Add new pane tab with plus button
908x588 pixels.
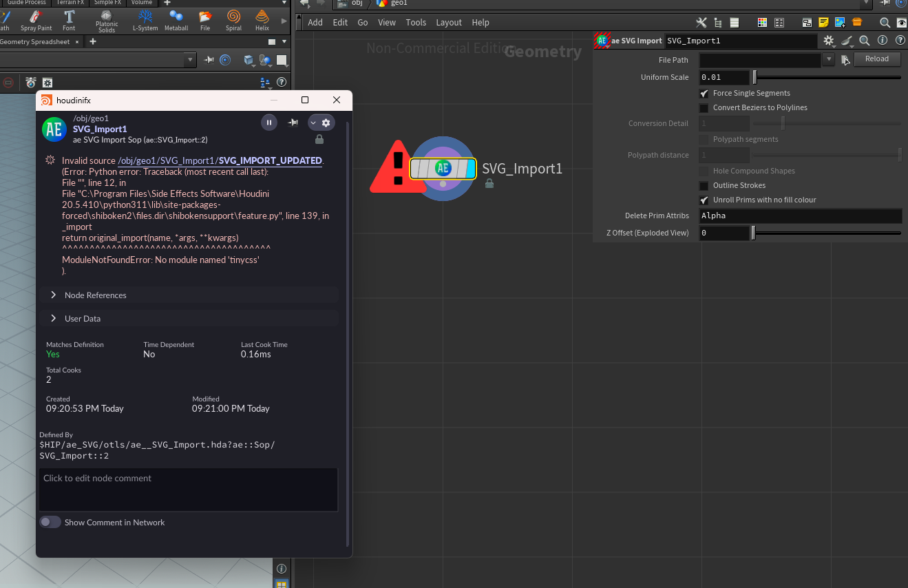(x=93, y=41)
